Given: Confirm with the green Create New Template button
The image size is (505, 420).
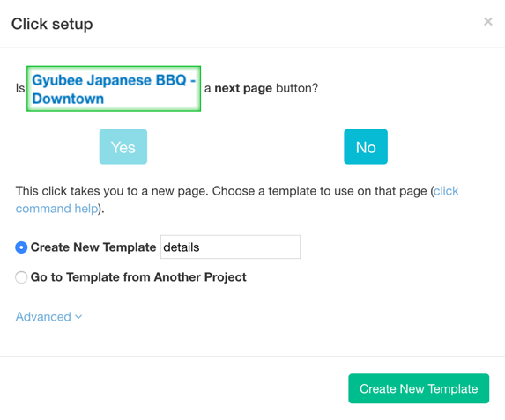Looking at the screenshot, I should pos(419,388).
